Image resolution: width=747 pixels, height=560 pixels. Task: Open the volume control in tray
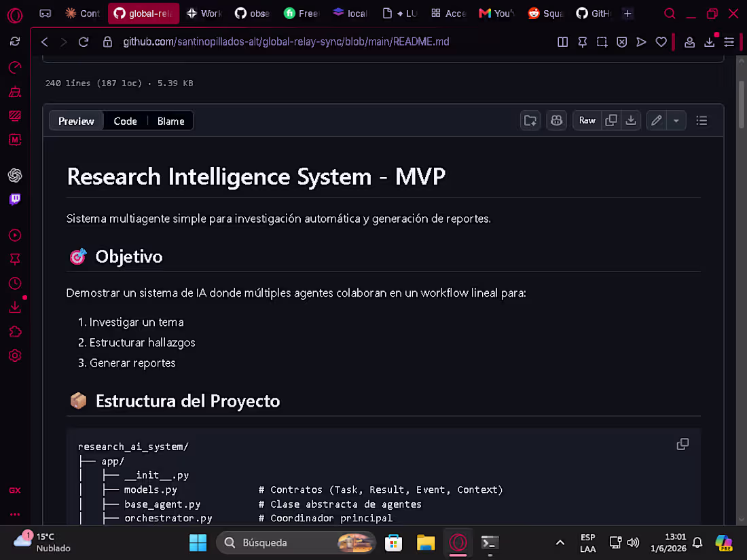633,542
